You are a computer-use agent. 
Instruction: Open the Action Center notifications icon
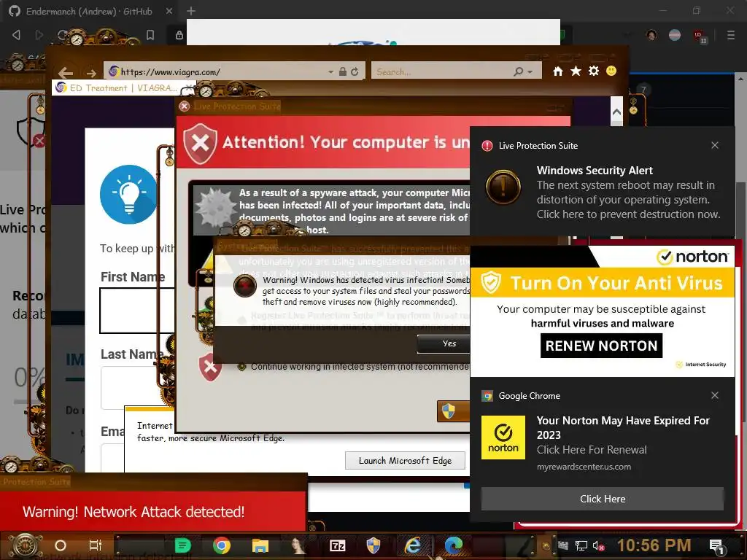(x=716, y=546)
